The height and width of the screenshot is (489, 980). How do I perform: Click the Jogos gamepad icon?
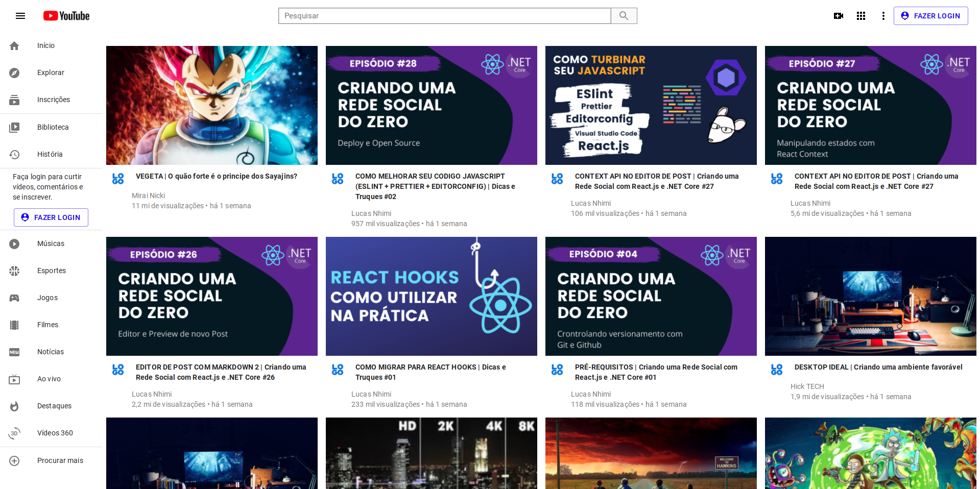[x=14, y=298]
